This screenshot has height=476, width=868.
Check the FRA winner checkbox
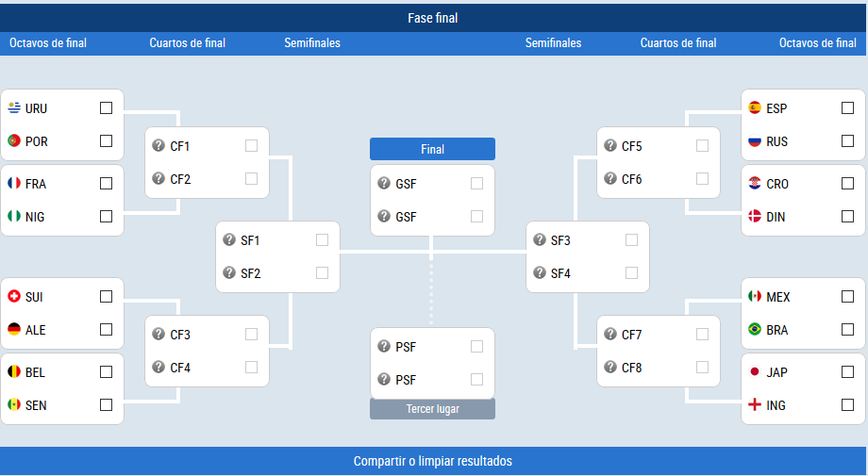tap(106, 183)
